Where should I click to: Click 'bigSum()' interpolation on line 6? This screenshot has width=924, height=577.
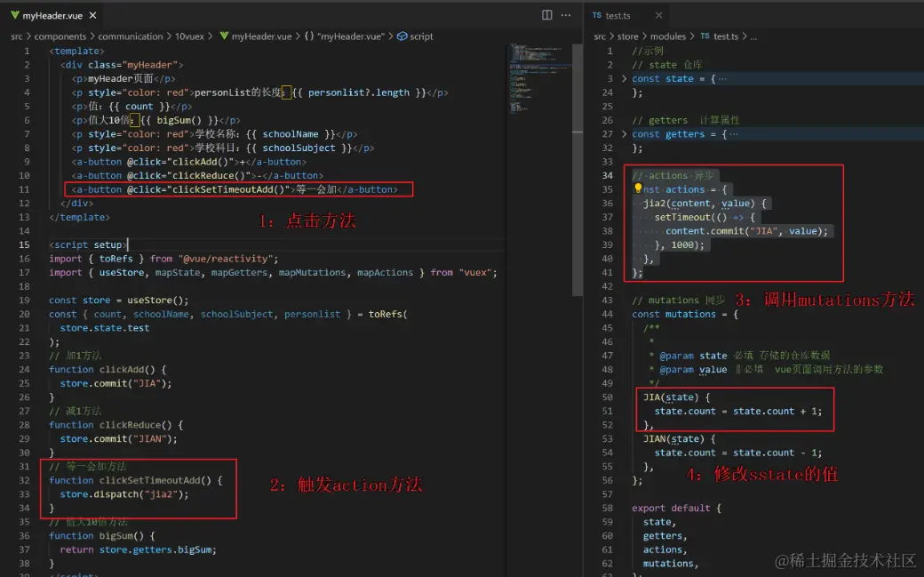(x=179, y=120)
